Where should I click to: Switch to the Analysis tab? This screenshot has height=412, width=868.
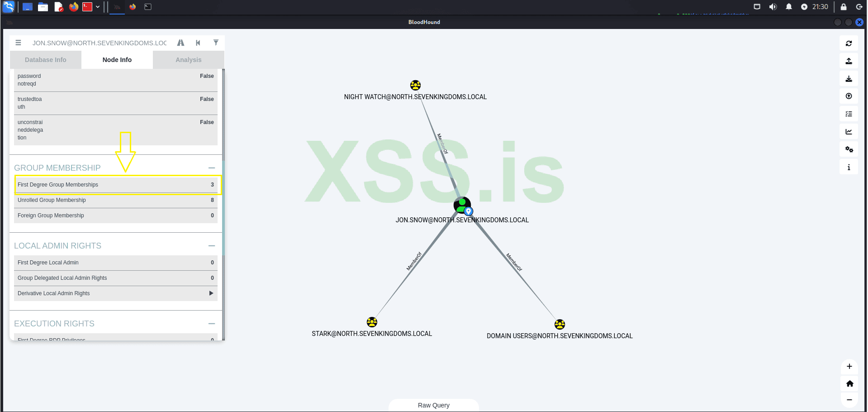[189, 60]
